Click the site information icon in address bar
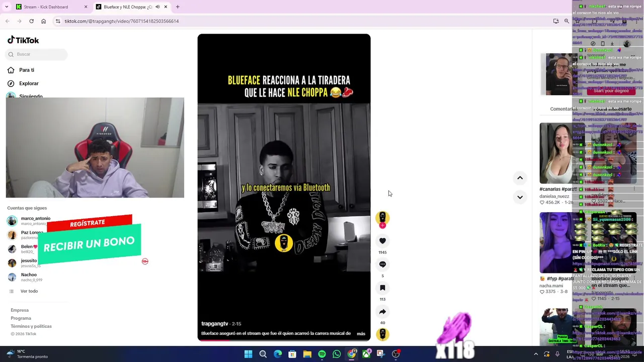This screenshot has height=362, width=644. pyautogui.click(x=58, y=21)
